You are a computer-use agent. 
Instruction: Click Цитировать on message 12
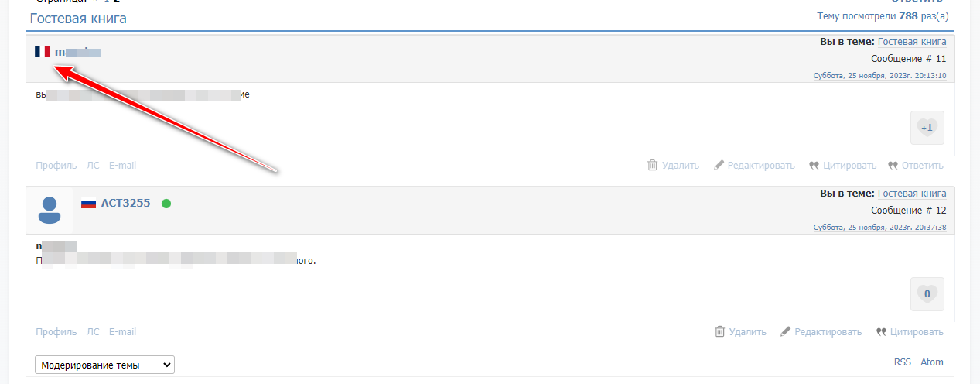917,332
